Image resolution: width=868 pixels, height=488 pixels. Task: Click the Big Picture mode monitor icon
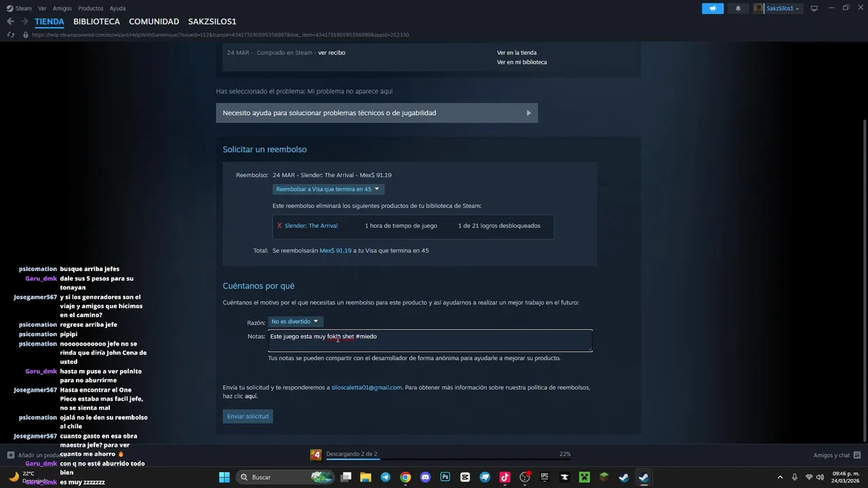814,8
